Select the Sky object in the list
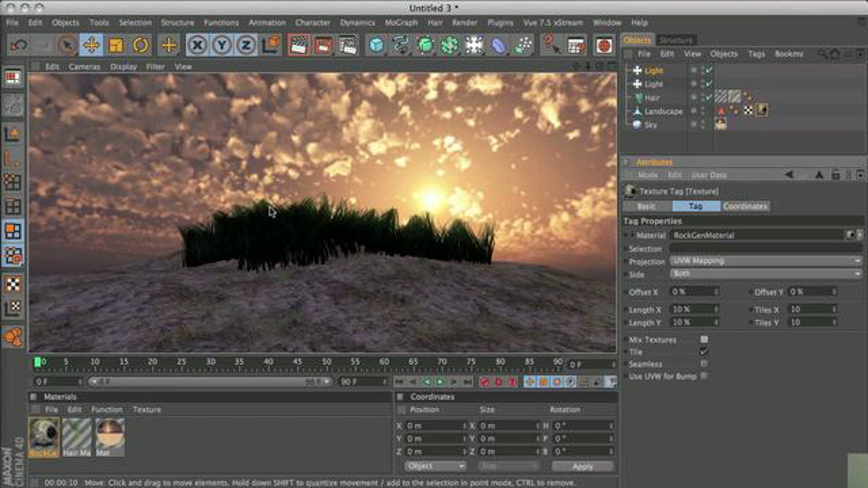Viewport: 868px width, 488px height. 651,125
